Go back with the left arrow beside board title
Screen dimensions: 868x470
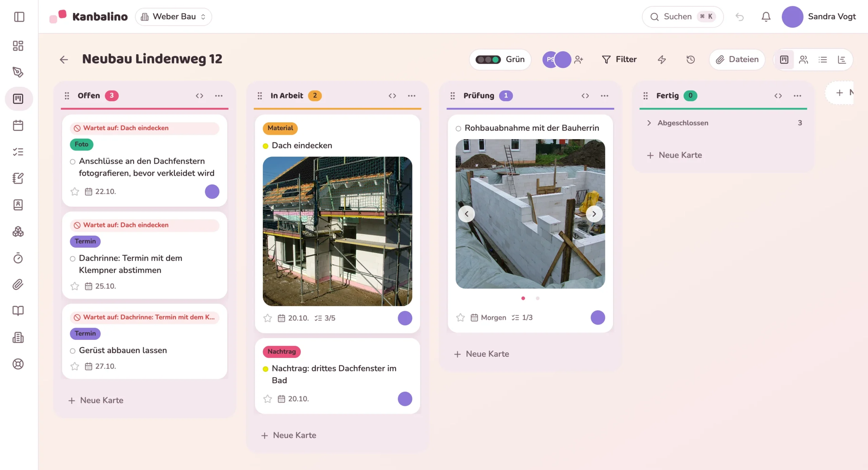64,60
